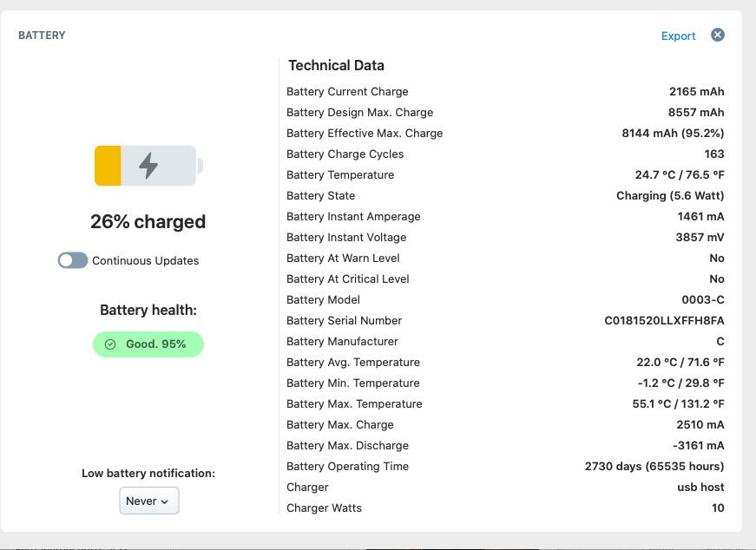The width and height of the screenshot is (756, 550).
Task: Click the Battery State charging value
Action: [x=670, y=196]
